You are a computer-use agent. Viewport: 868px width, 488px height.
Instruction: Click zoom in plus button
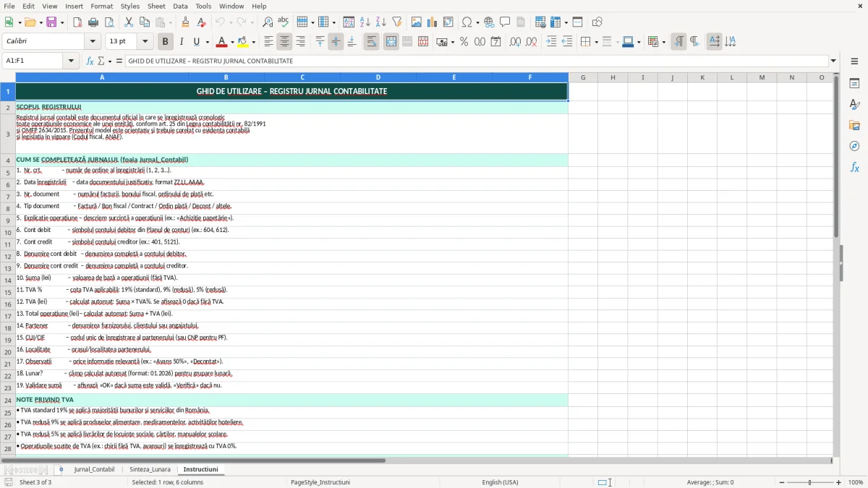tap(838, 482)
